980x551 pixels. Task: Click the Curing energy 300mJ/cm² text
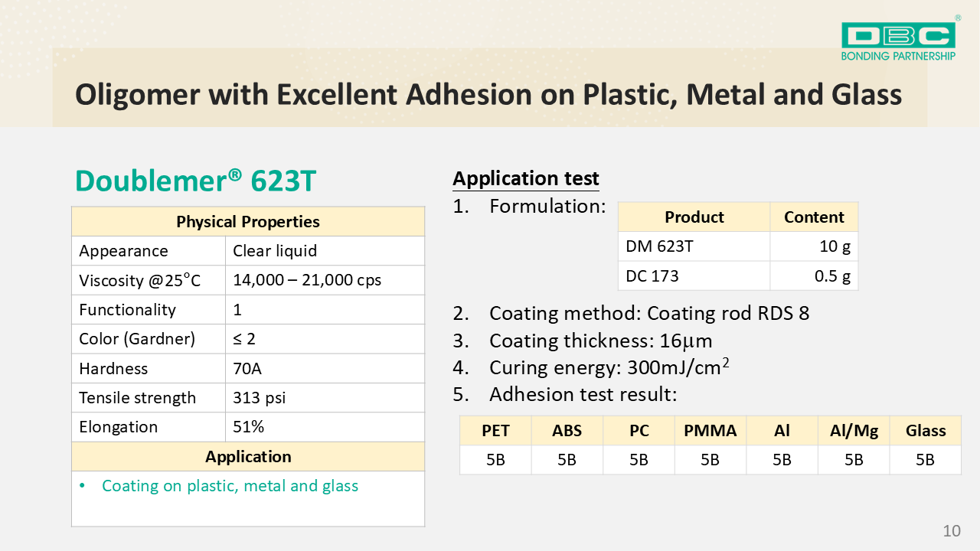tap(609, 367)
